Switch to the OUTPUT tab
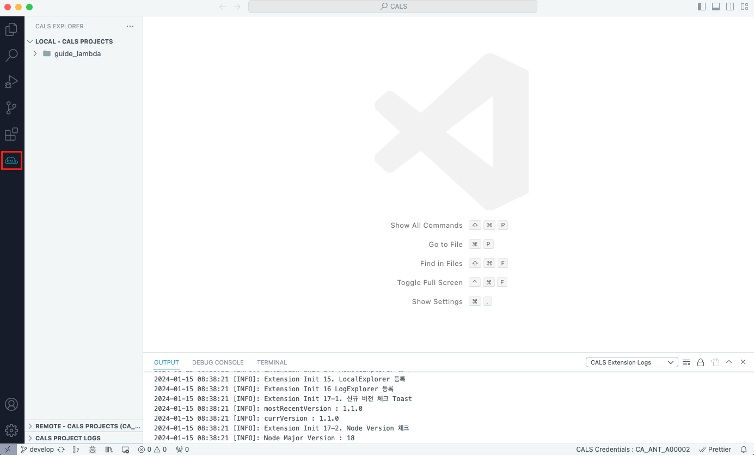754x456 pixels. (x=166, y=363)
